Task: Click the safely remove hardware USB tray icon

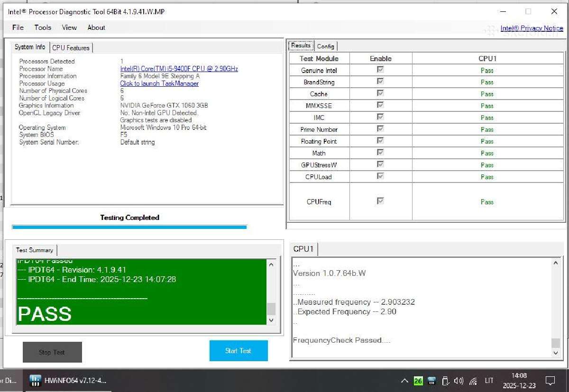Action: tap(445, 381)
